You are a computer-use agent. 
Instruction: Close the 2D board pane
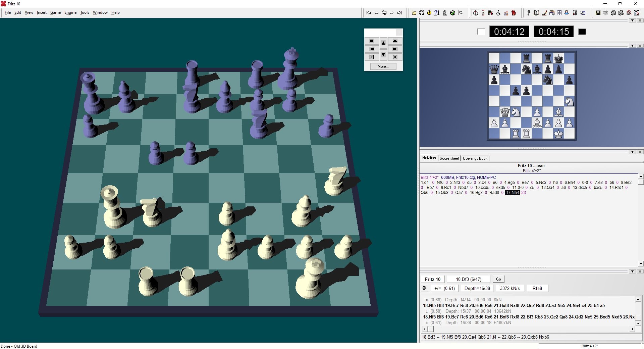click(x=640, y=46)
